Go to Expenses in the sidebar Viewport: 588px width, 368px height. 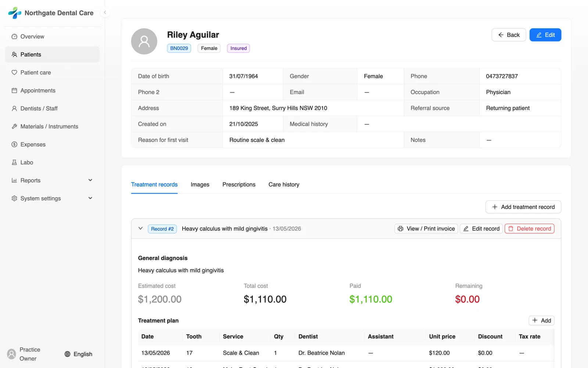point(52,145)
